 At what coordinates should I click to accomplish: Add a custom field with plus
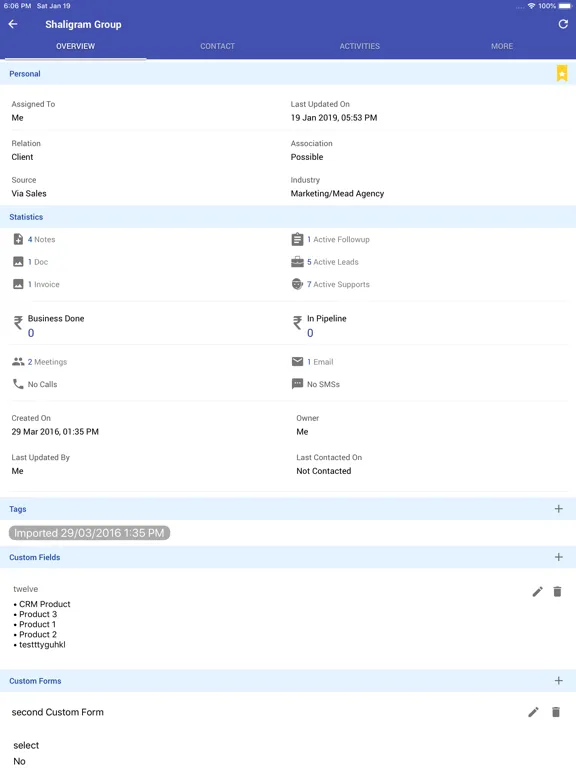(x=558, y=557)
